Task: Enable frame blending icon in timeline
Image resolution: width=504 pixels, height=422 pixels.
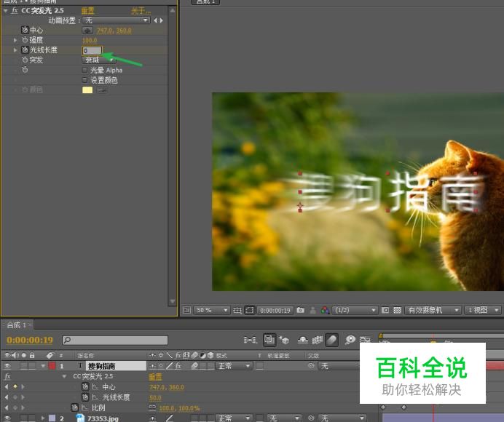Action: [318, 340]
